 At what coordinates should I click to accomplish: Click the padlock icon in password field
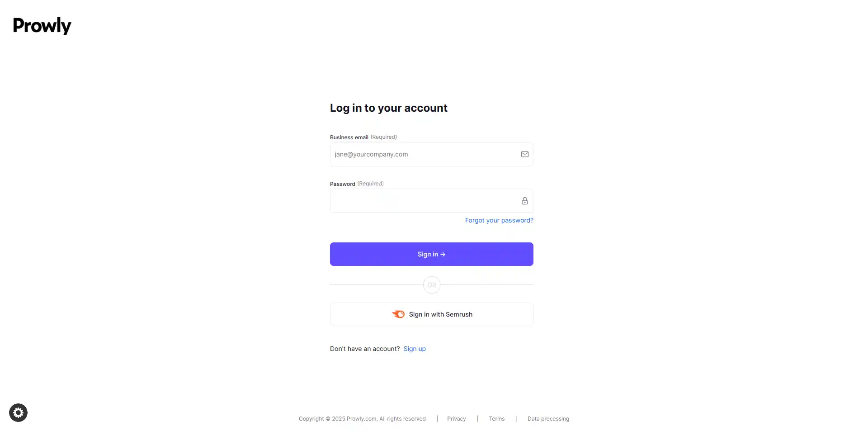pos(524,201)
